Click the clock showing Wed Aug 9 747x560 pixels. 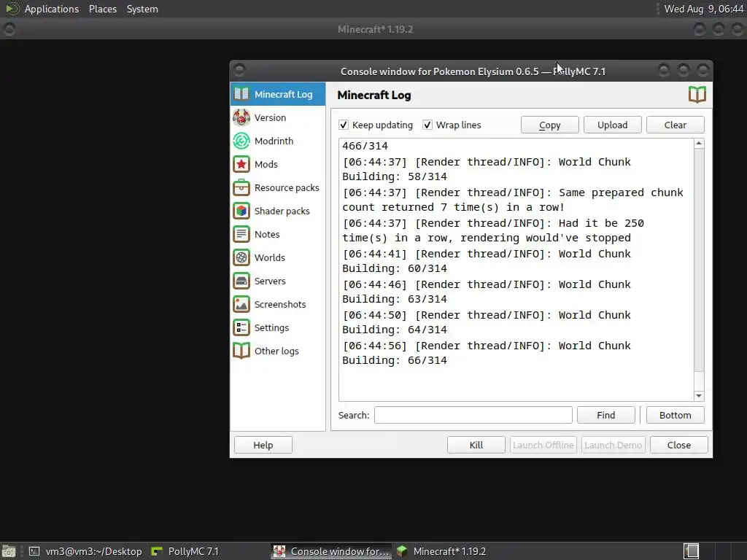[x=704, y=9]
